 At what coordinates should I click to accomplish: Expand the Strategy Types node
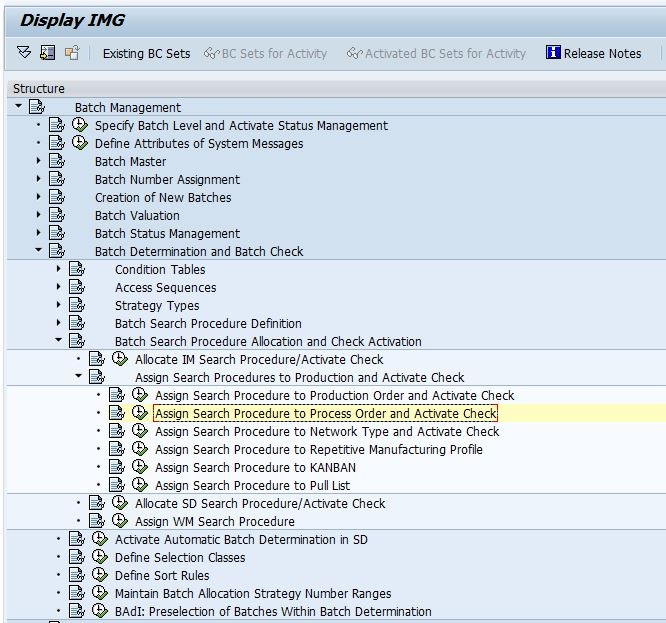click(59, 304)
